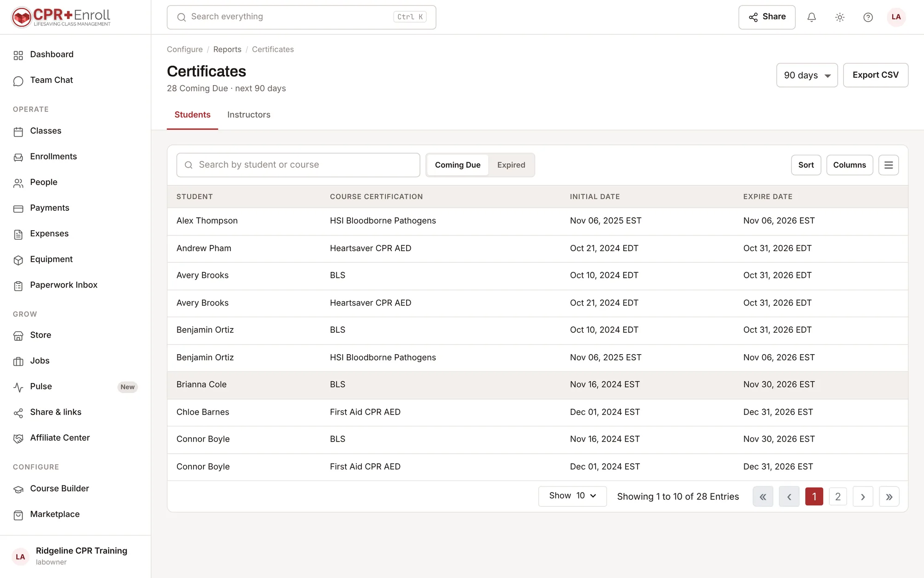Click the Share button in header
Image resolution: width=924 pixels, height=578 pixels.
[x=767, y=17]
